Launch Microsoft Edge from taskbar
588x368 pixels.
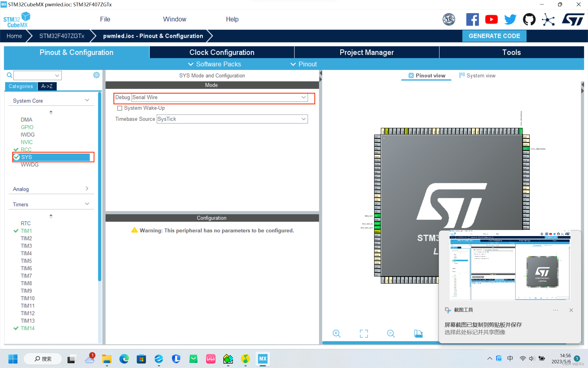(x=124, y=359)
